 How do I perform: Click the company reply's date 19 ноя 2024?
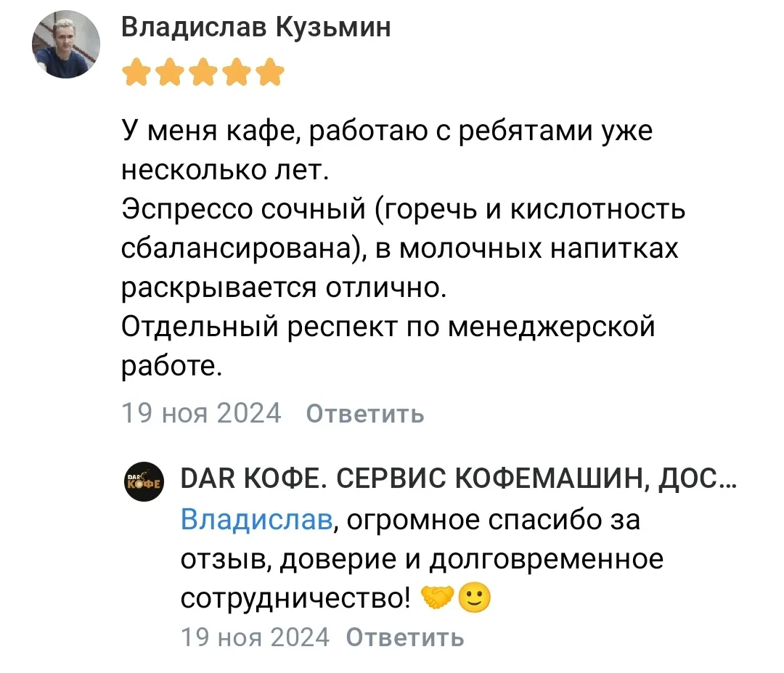pos(254,638)
